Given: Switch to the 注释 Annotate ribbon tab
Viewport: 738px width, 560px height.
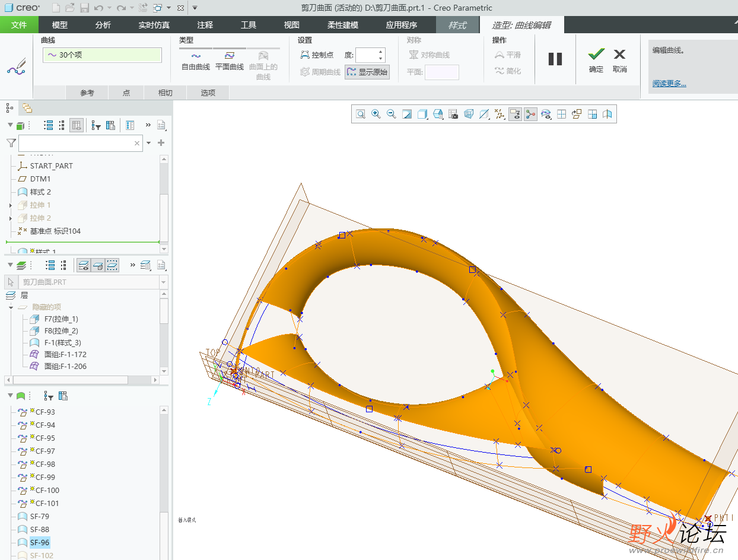Looking at the screenshot, I should 205,25.
